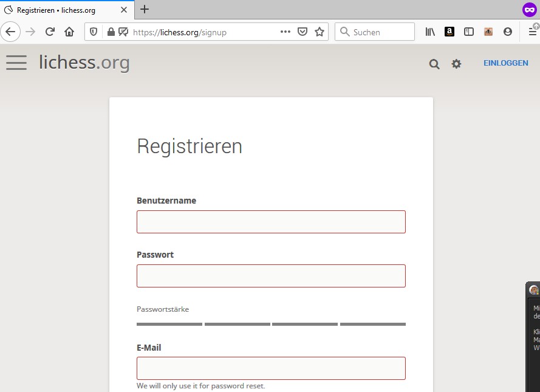Open the lichess hamburger menu
This screenshot has width=540, height=392.
[16, 63]
